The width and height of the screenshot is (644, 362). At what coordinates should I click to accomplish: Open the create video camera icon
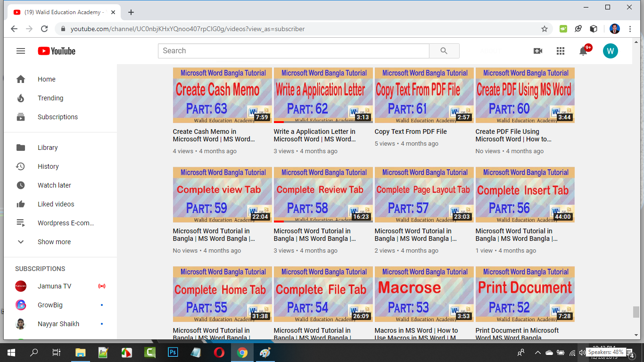[537, 51]
